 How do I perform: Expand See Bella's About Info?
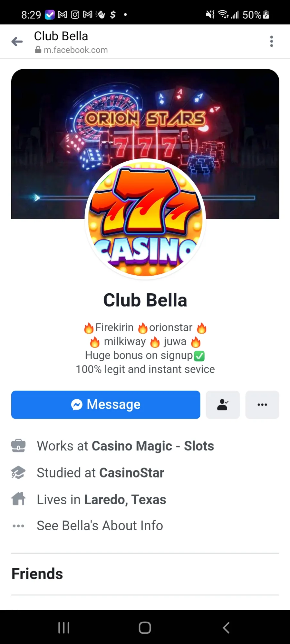(x=100, y=526)
